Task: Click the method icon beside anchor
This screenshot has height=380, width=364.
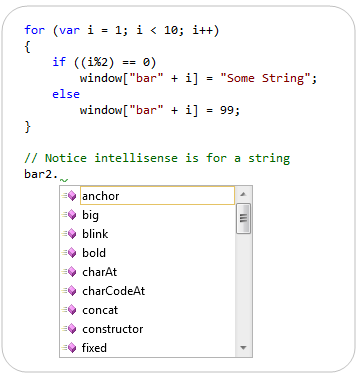Action: pos(70,196)
